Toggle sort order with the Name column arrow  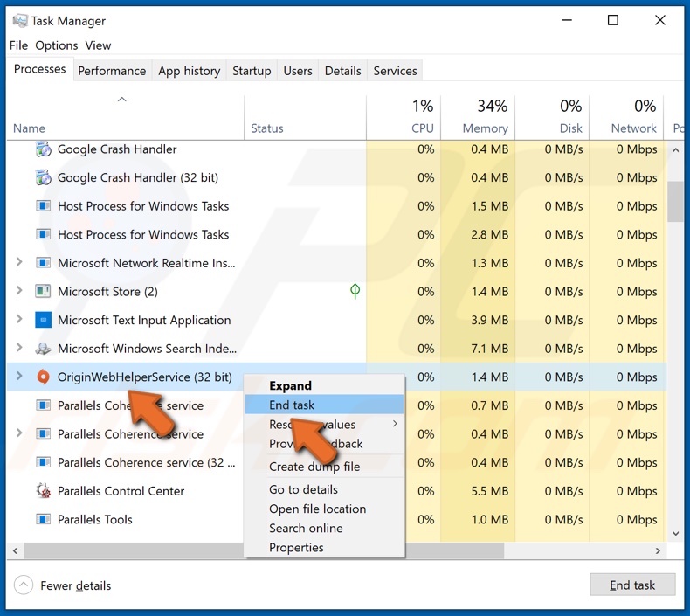122,100
